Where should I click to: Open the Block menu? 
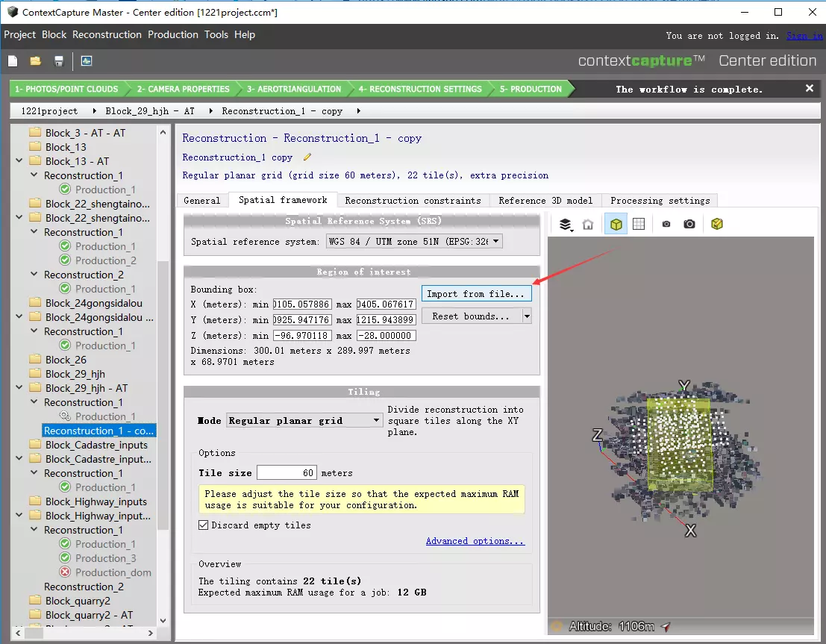click(54, 35)
